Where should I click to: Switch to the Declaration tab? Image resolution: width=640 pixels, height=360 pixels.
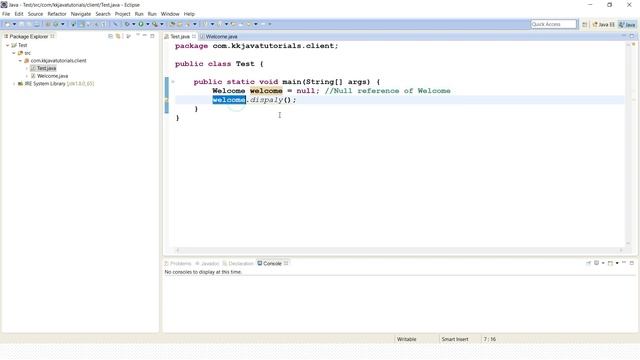tap(238, 263)
